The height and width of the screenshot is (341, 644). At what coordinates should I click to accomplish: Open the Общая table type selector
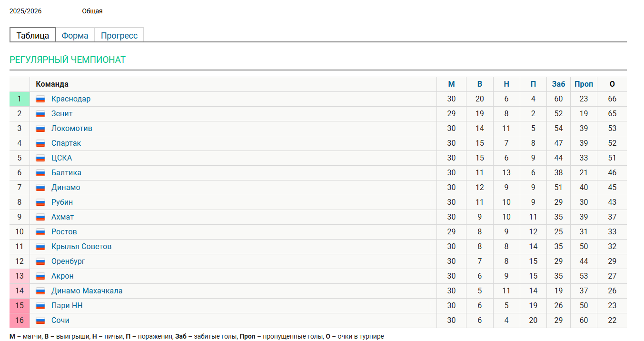click(92, 11)
